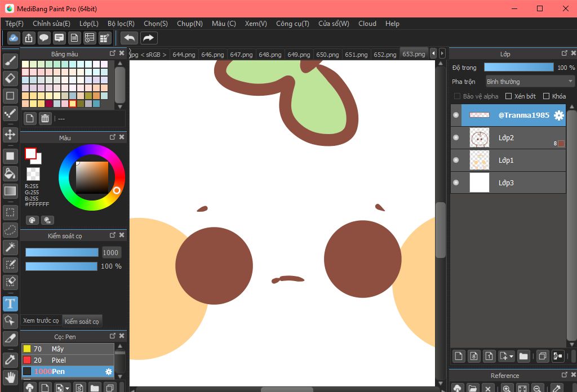Switch to the 644.png document tab

pos(184,55)
